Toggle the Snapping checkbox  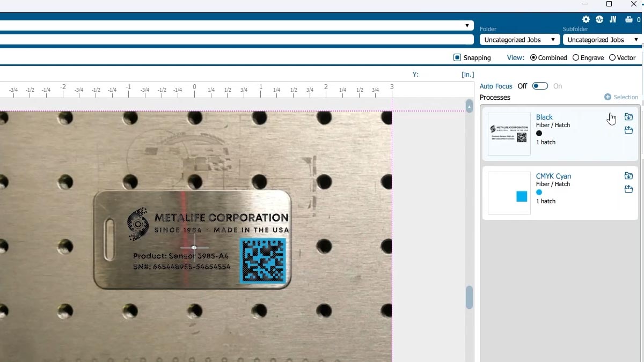(457, 57)
